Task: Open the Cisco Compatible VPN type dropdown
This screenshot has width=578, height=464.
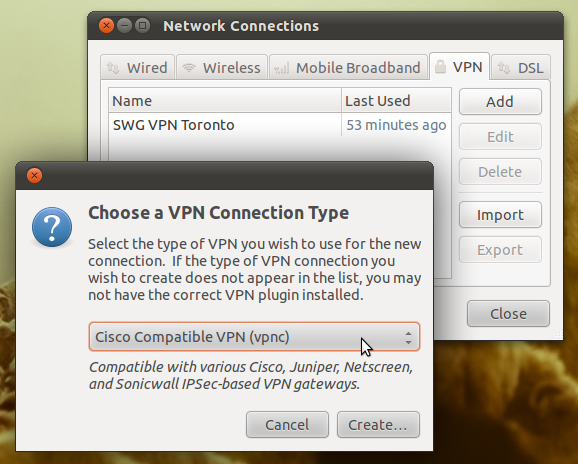Action: 254,337
